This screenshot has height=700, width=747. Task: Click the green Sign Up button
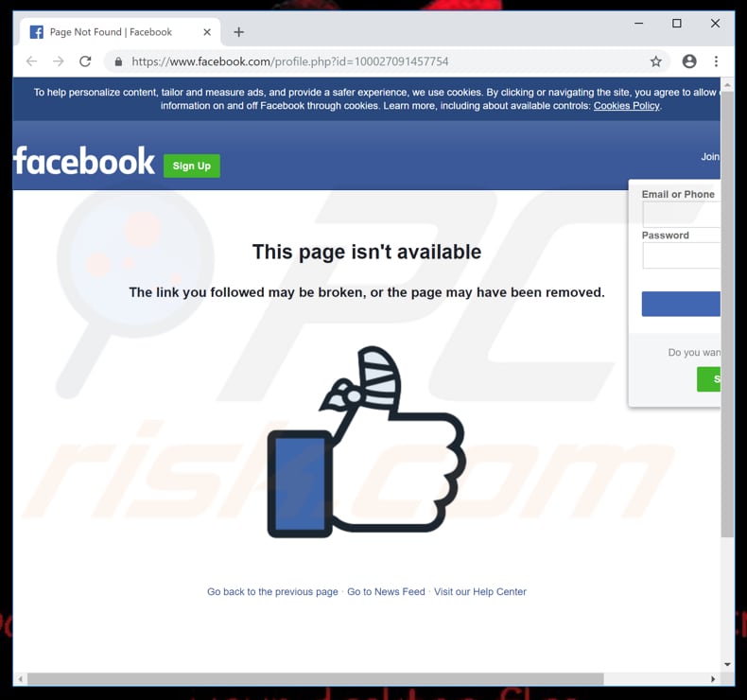[192, 166]
